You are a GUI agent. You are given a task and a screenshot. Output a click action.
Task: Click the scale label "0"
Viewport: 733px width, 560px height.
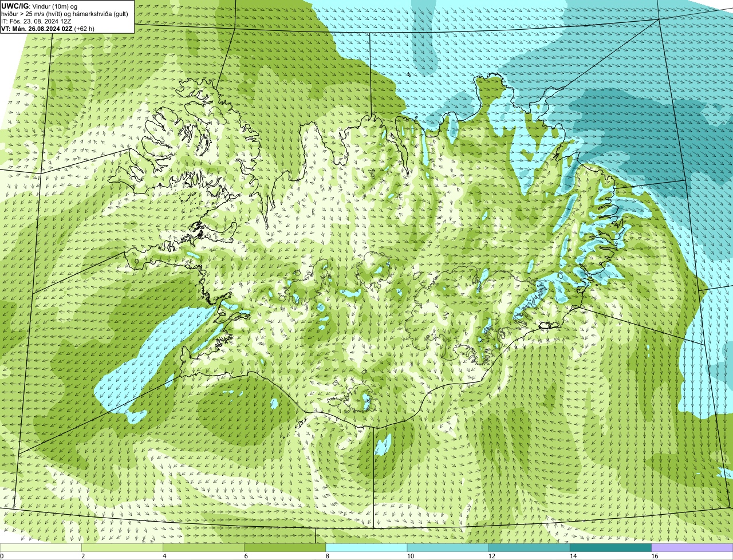coord(2,556)
